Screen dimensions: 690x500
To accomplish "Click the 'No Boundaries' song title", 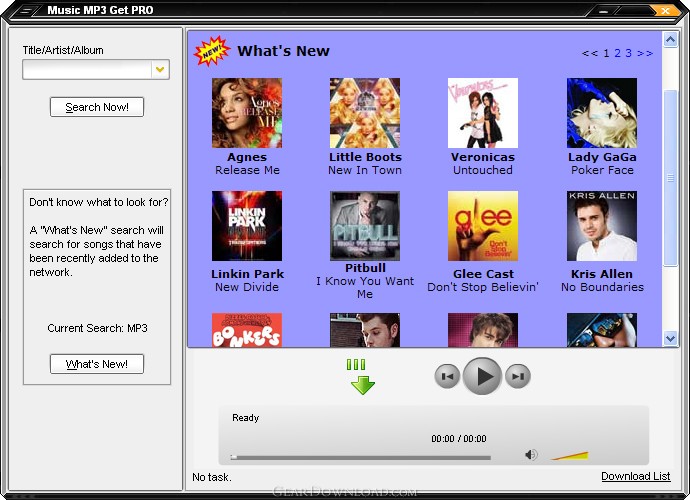I will (602, 287).
